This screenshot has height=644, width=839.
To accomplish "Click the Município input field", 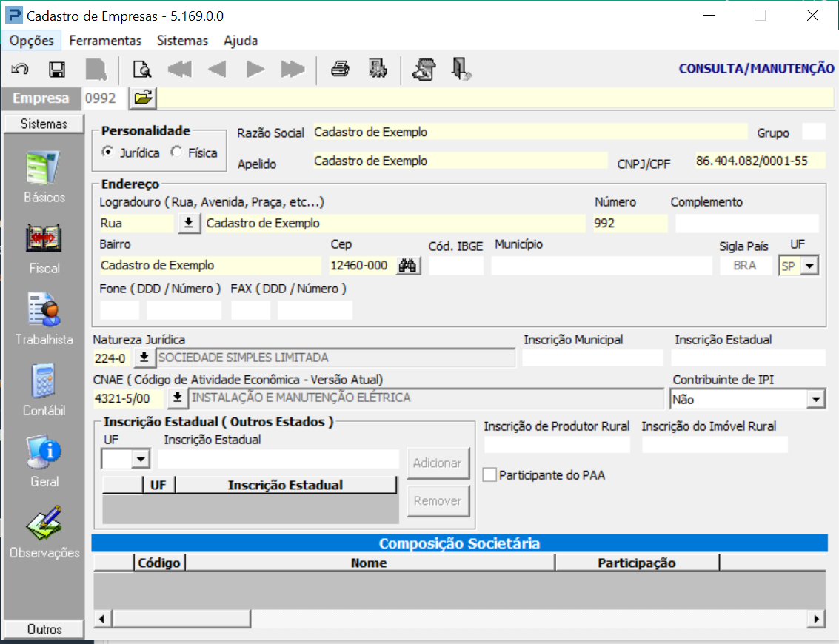I will tap(601, 265).
